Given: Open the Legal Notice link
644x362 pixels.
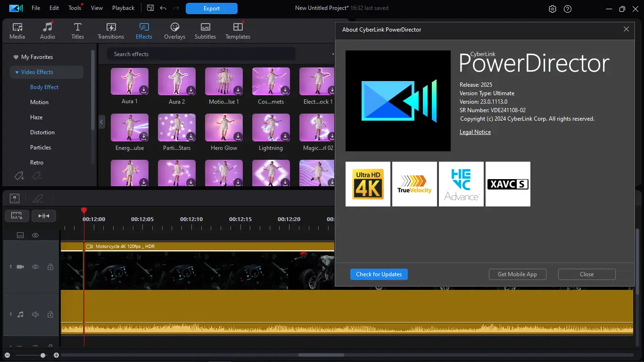Looking at the screenshot, I should (x=475, y=132).
